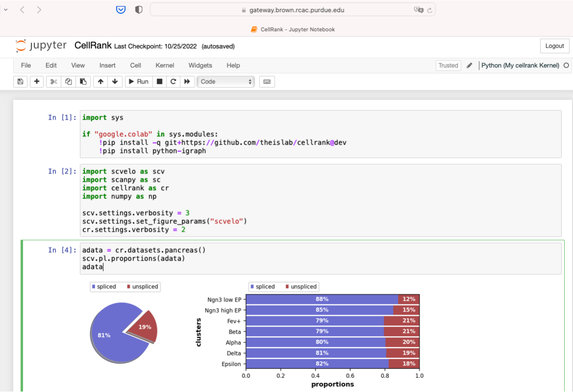Click the Epsilon cluster axis label

pos(232,364)
